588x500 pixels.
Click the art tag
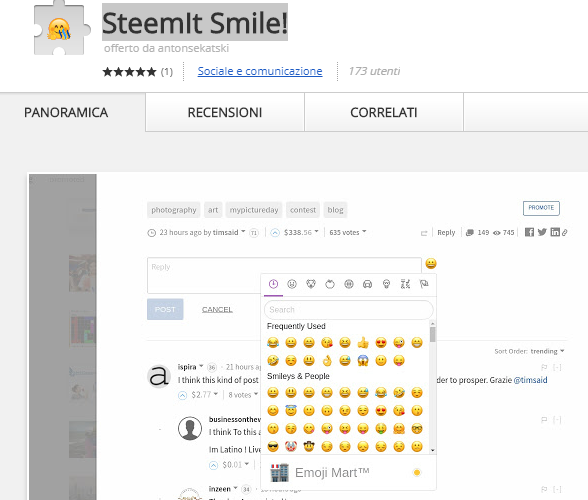[213, 210]
